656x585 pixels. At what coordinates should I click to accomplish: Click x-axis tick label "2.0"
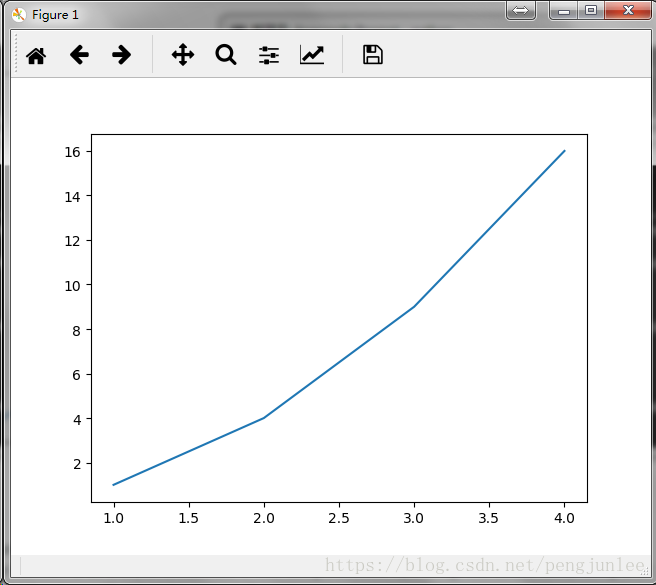264,518
